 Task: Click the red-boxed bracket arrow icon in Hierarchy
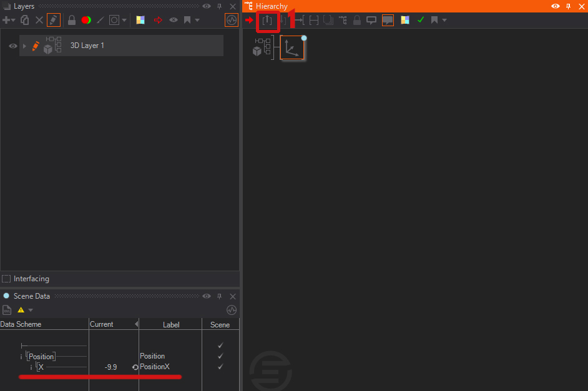coord(268,20)
